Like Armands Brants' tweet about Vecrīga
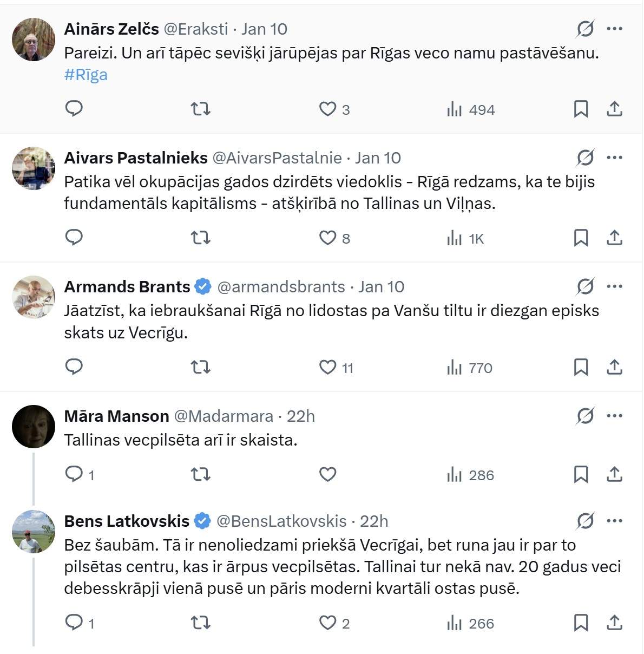Viewport: 644px width, 654px height. [327, 368]
